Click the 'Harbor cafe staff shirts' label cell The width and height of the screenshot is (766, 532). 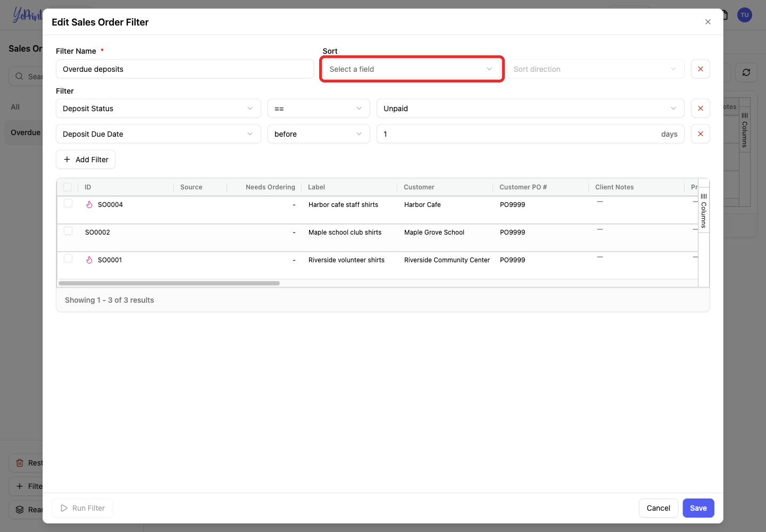344,205
